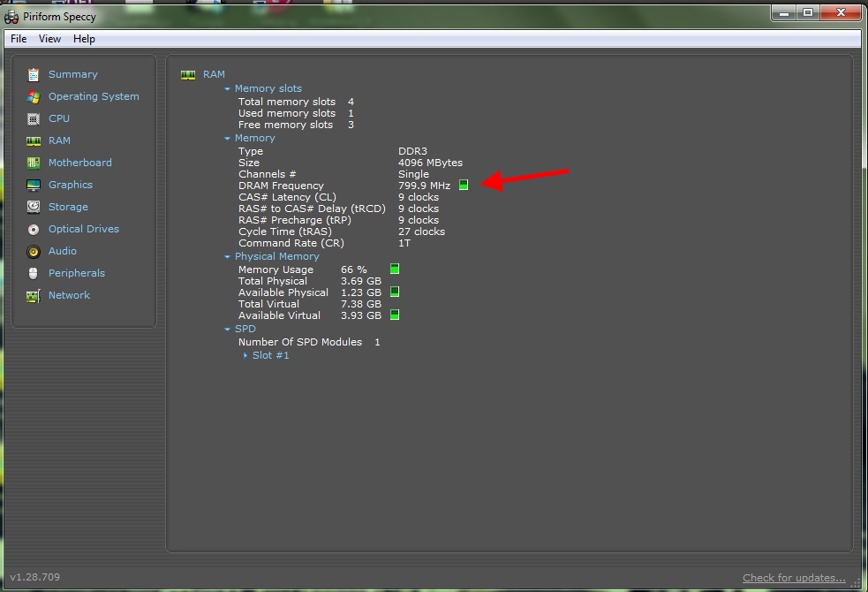Image resolution: width=868 pixels, height=592 pixels.
Task: Click the Operating System Windows flag icon
Action: click(34, 96)
